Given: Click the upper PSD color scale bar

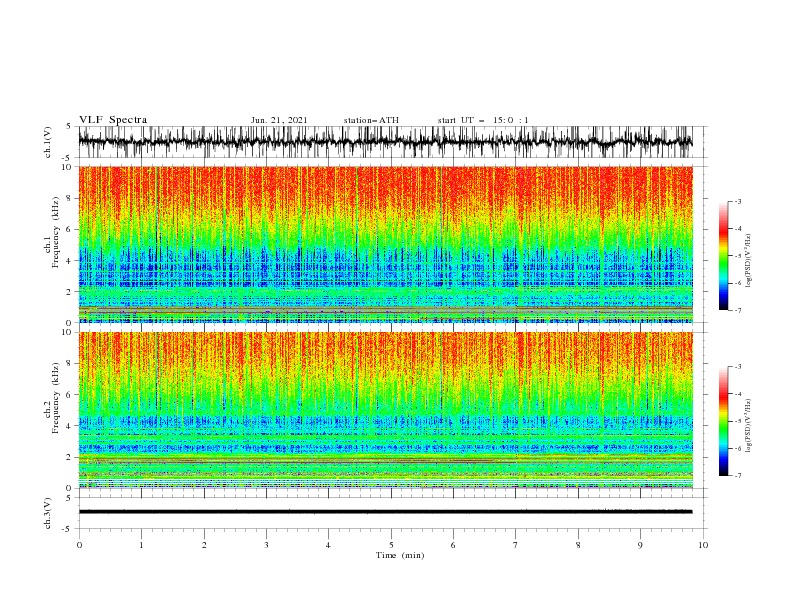Looking at the screenshot, I should click(723, 256).
